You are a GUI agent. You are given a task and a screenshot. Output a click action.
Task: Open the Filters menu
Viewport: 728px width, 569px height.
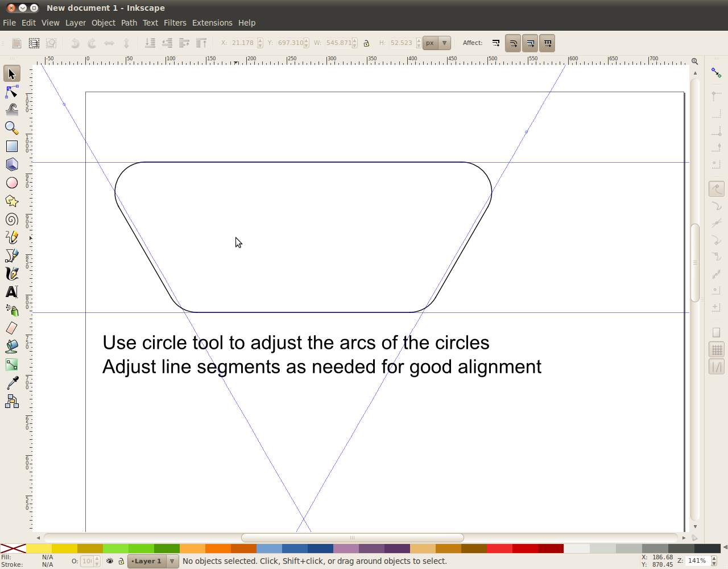pyautogui.click(x=175, y=23)
